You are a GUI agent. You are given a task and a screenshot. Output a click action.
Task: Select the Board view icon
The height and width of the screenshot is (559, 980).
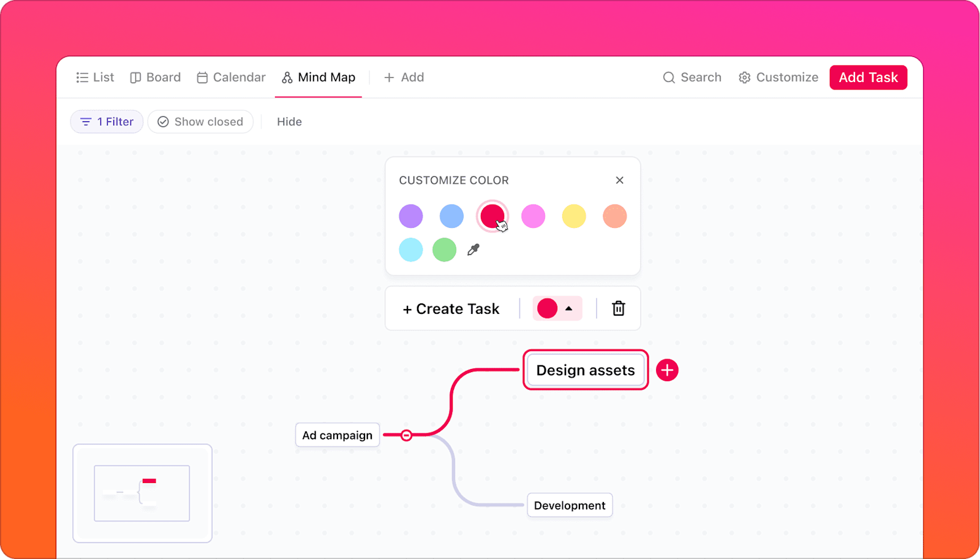(x=155, y=77)
